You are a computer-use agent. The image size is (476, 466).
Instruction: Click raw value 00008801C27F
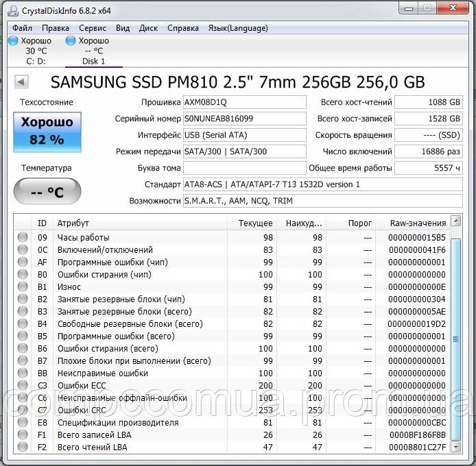click(x=418, y=447)
